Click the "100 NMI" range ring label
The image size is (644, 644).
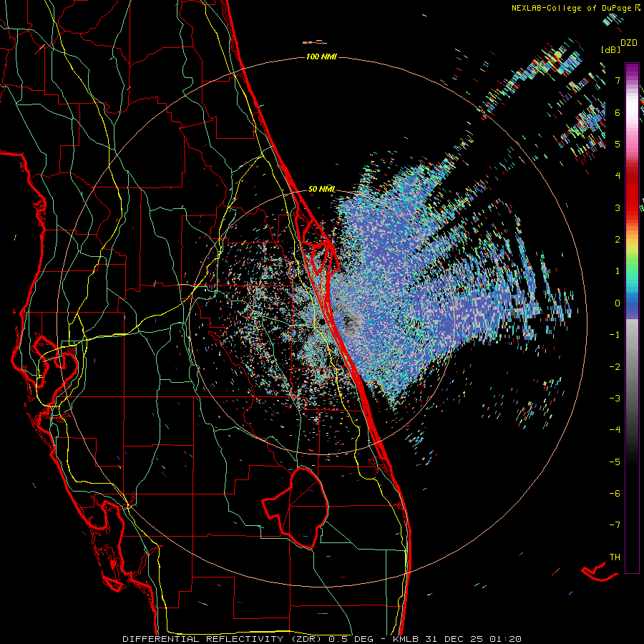[x=321, y=57]
